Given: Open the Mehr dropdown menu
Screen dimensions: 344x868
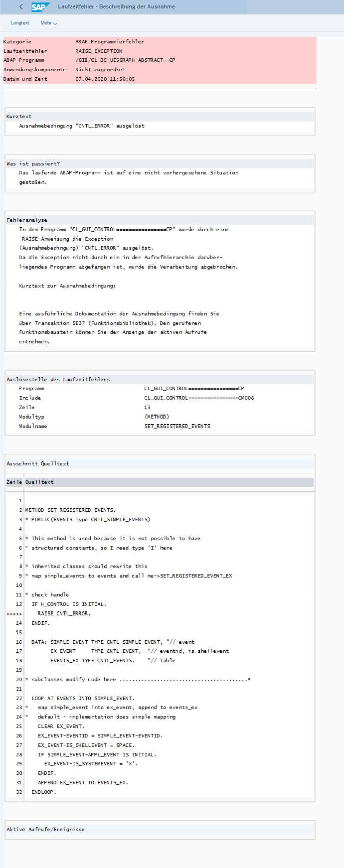Looking at the screenshot, I should 48,23.
